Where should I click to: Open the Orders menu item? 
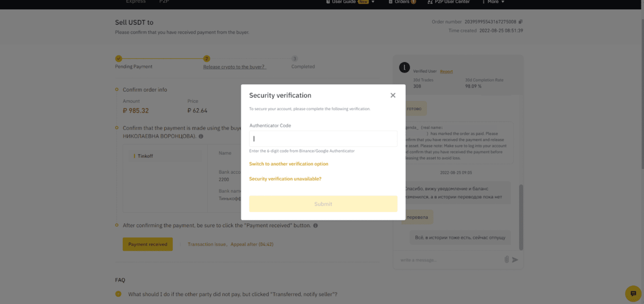402,2
